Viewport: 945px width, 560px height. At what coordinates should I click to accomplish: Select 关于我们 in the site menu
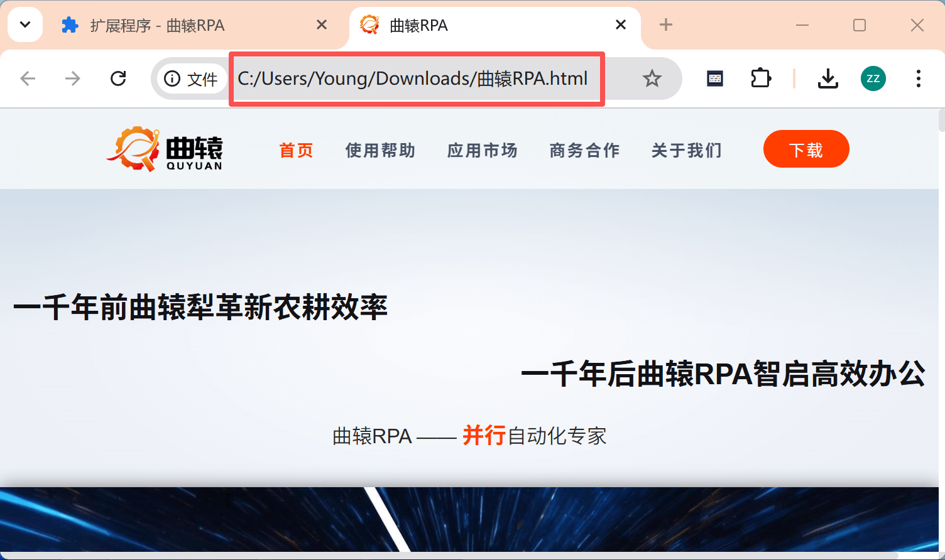tap(686, 151)
